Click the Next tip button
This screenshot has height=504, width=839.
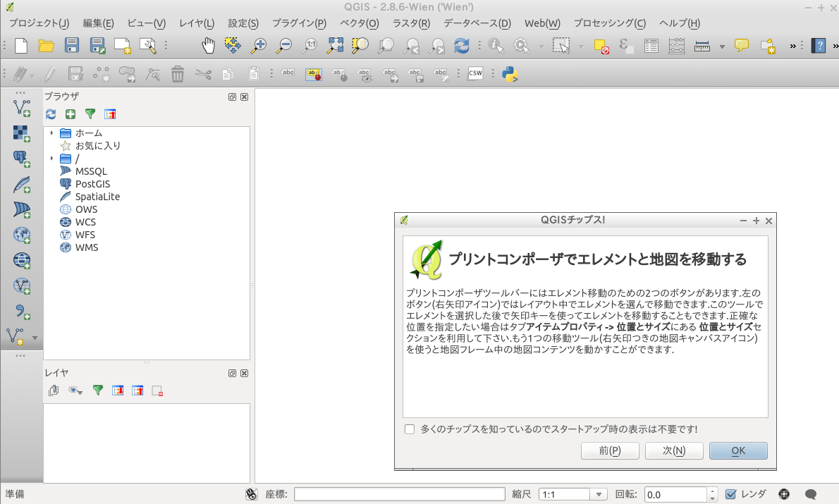(x=674, y=450)
